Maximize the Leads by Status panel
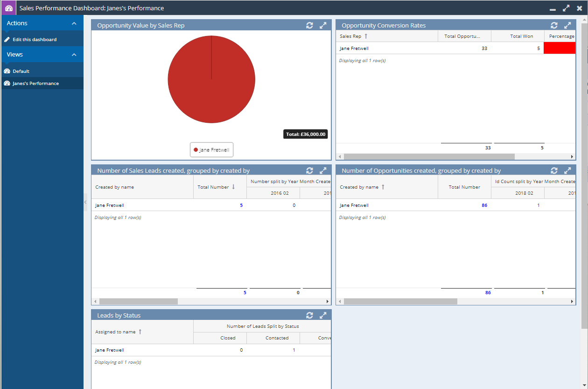588x389 pixels. pyautogui.click(x=323, y=315)
